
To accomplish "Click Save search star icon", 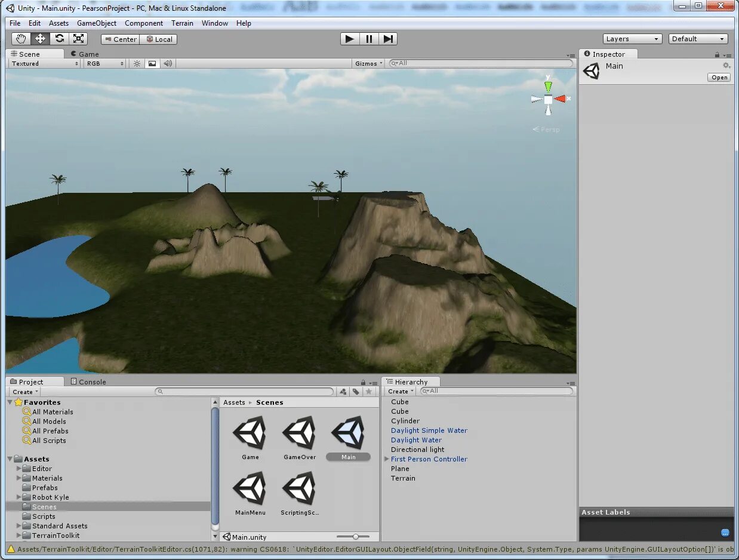I will [x=369, y=392].
